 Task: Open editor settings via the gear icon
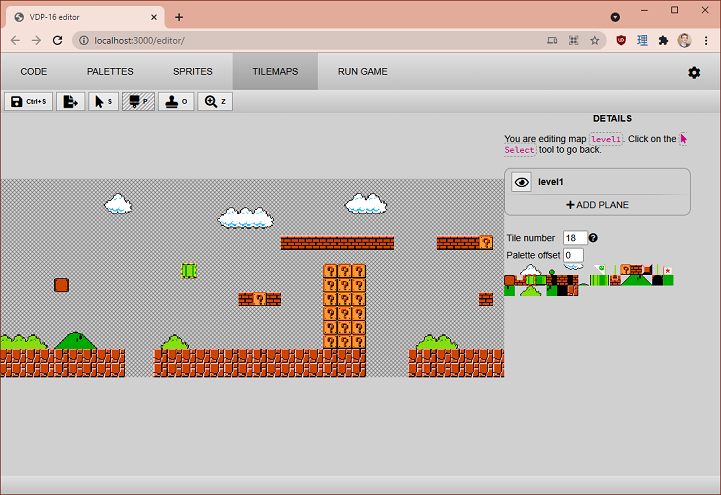(694, 73)
